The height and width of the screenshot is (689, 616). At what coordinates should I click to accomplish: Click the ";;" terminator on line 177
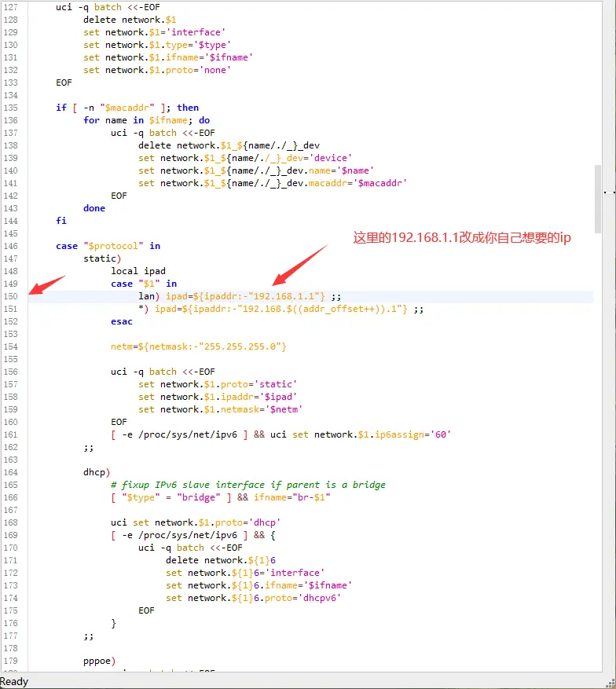88,636
